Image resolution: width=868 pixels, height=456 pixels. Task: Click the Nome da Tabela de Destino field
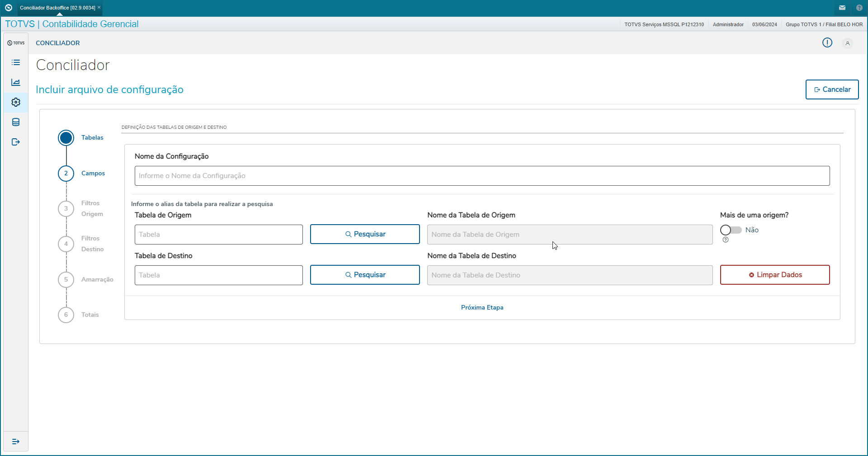(570, 275)
